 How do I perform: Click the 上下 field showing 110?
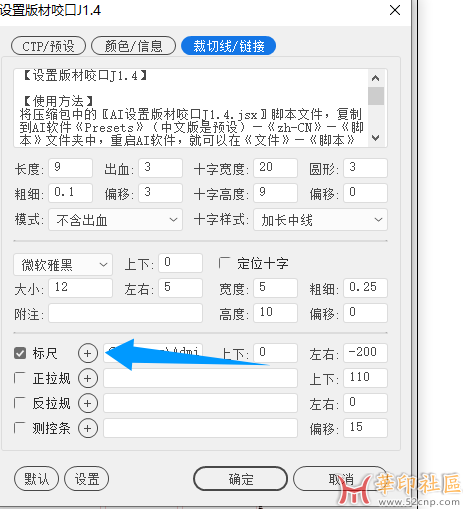[366, 378]
